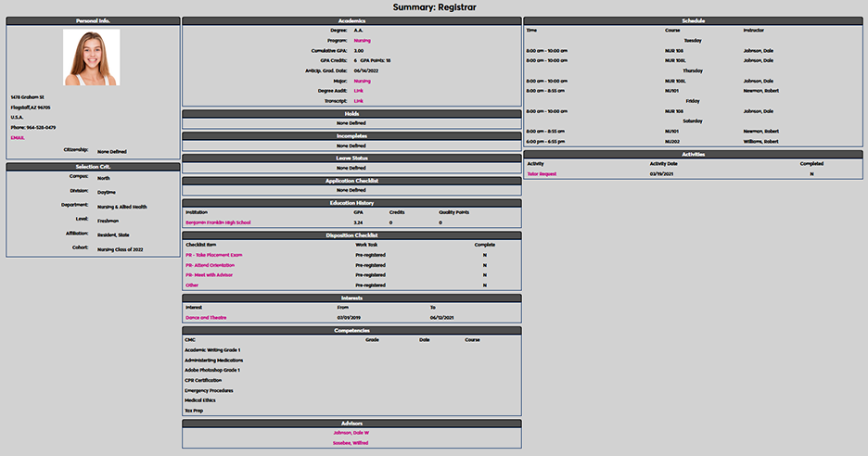Open Benjamin Franklin High School link
868x456 pixels.
tap(218, 222)
